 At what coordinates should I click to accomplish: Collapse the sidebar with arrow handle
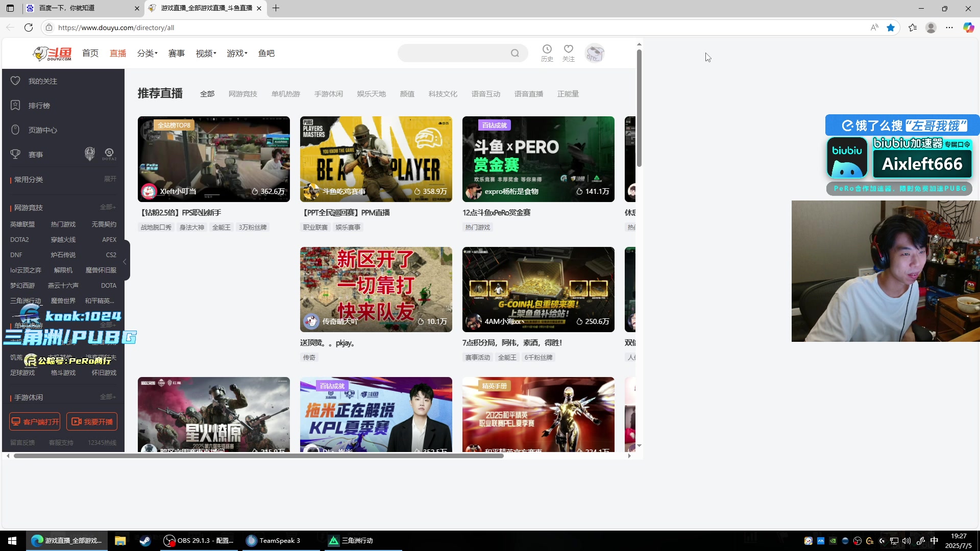click(125, 261)
